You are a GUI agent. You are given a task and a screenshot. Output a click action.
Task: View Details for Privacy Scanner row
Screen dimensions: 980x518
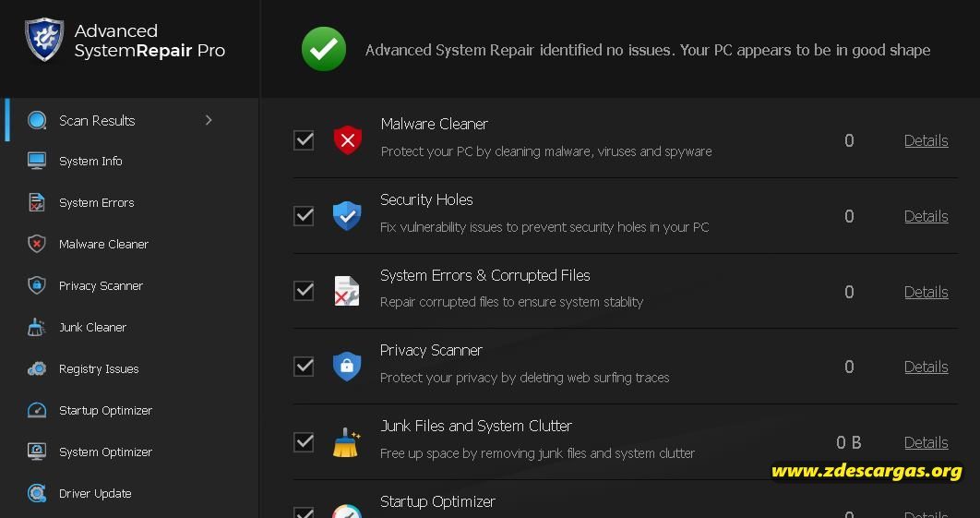click(926, 367)
